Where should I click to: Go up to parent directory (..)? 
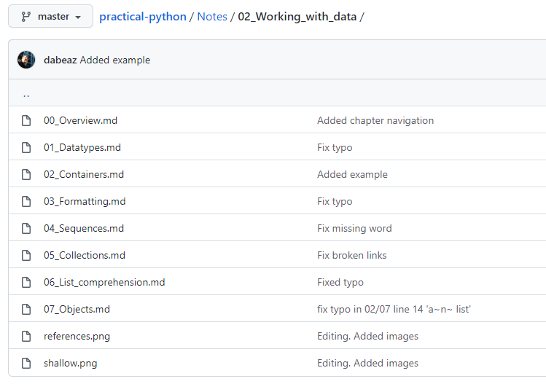coord(26,94)
